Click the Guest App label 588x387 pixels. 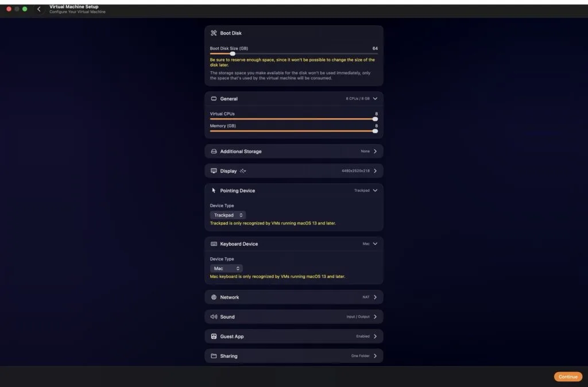[x=232, y=336]
